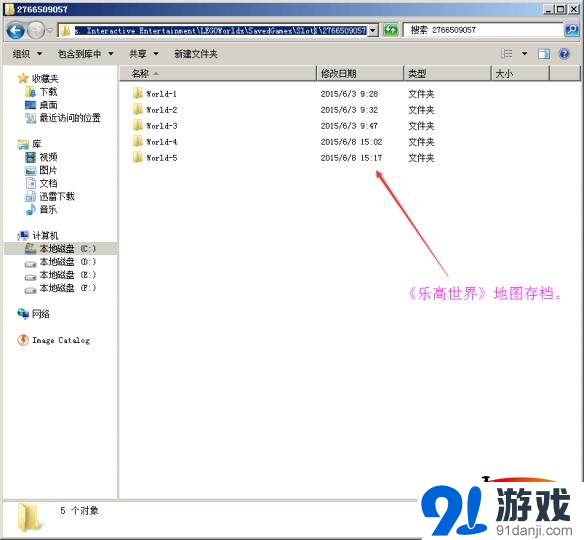Open the view options dropdown arrow
The height and width of the screenshot is (540, 584).
coord(524,54)
